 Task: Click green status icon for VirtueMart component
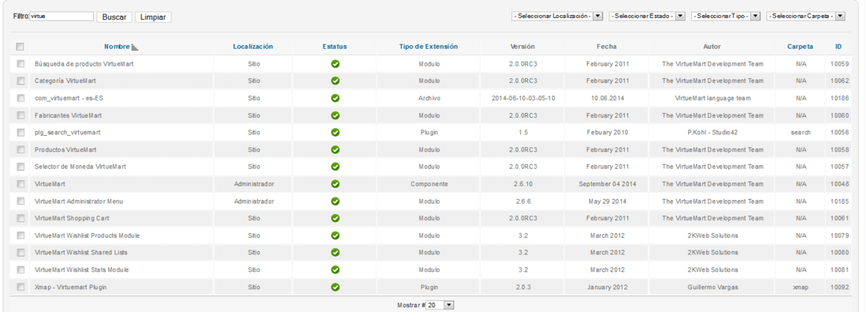point(335,183)
